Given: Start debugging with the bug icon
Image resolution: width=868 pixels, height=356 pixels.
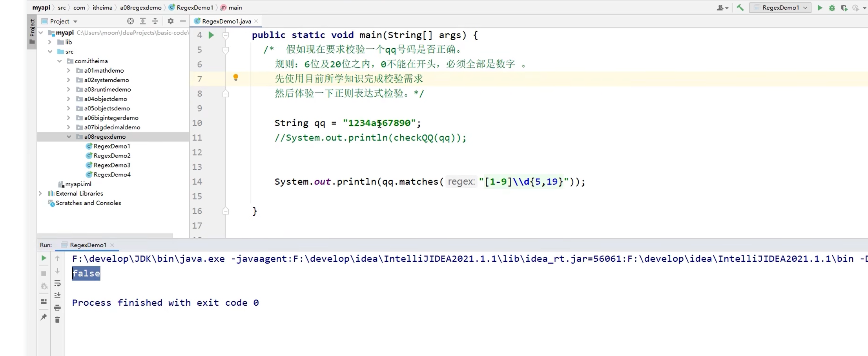Looking at the screenshot, I should pos(832,7).
